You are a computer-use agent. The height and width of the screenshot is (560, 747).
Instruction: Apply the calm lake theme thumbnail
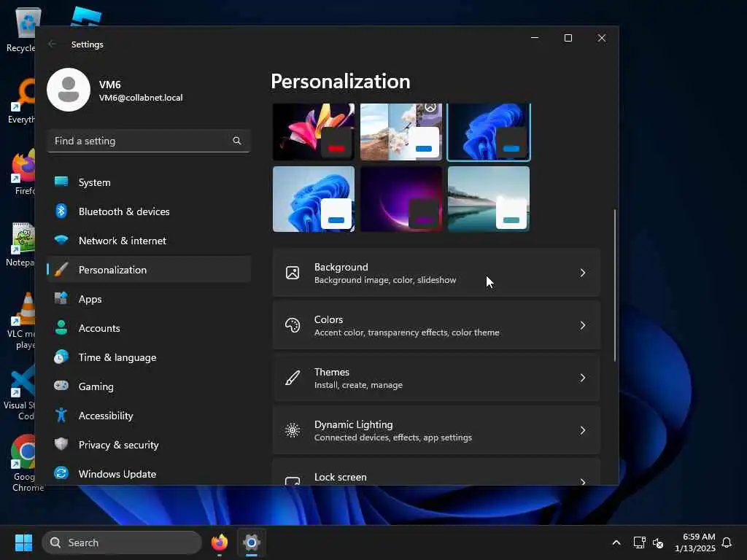click(489, 199)
